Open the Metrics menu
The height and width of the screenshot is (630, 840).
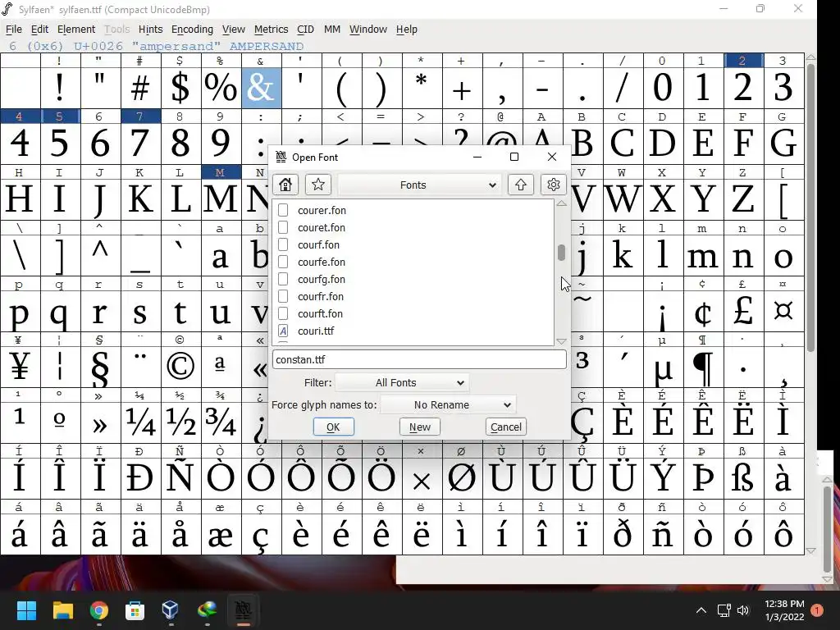(x=271, y=30)
